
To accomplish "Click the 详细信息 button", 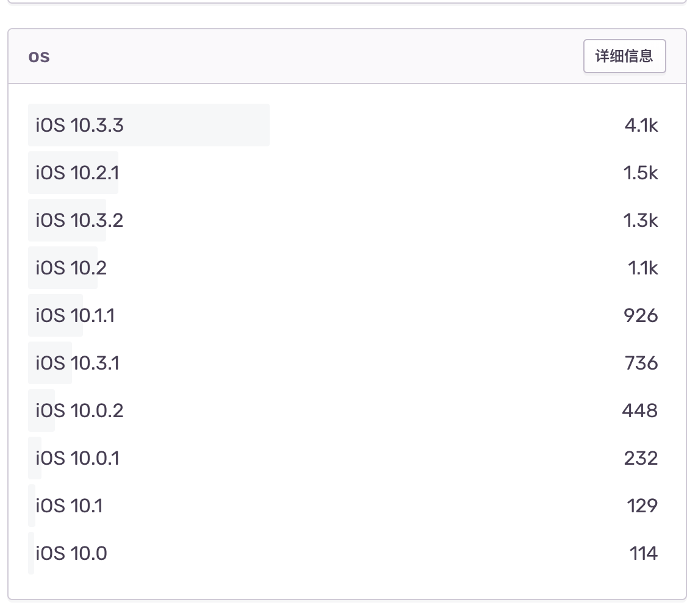I will click(624, 57).
